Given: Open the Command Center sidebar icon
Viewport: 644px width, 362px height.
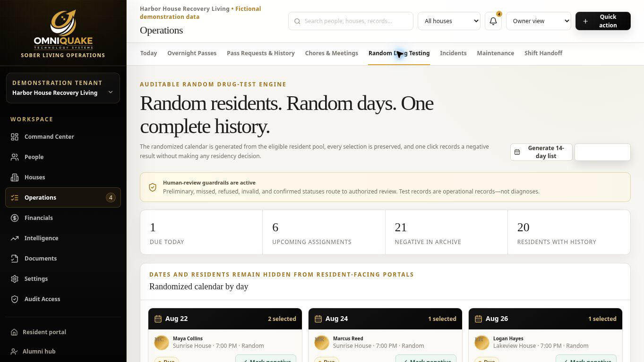Looking at the screenshot, I should pyautogui.click(x=15, y=137).
